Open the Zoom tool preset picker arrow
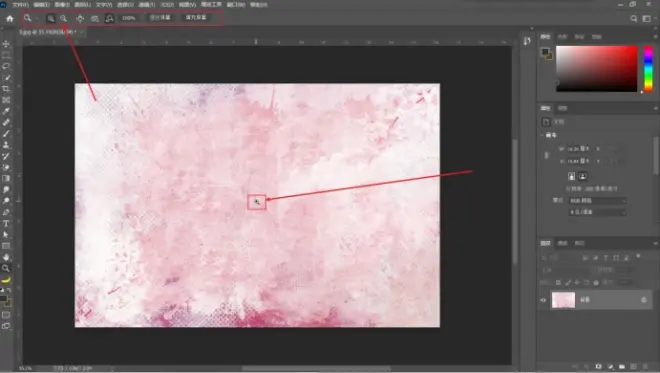Viewport: 660px width, 373px height. [x=37, y=18]
